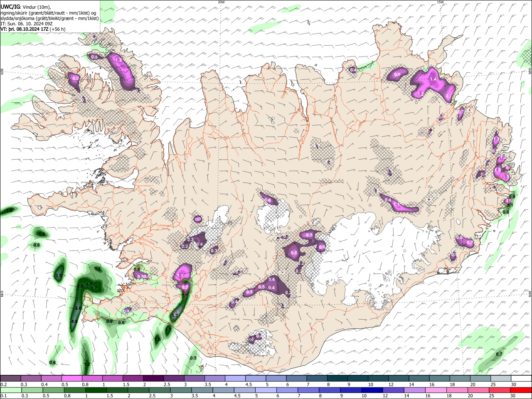Viewport: 532px width, 399px height.
Task: Click the '20W' longitude label
Action: pos(221,2)
